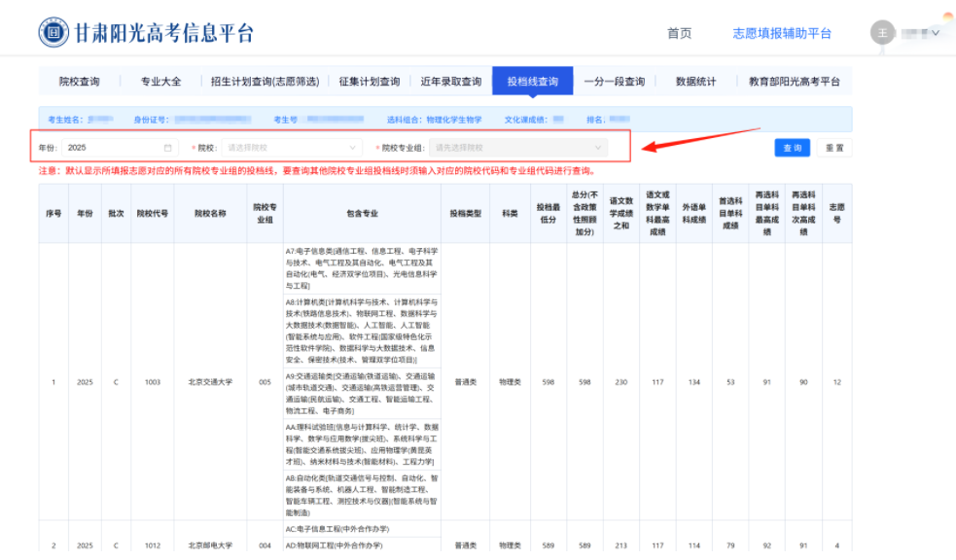Go to 首页 in top navigation

pos(679,33)
